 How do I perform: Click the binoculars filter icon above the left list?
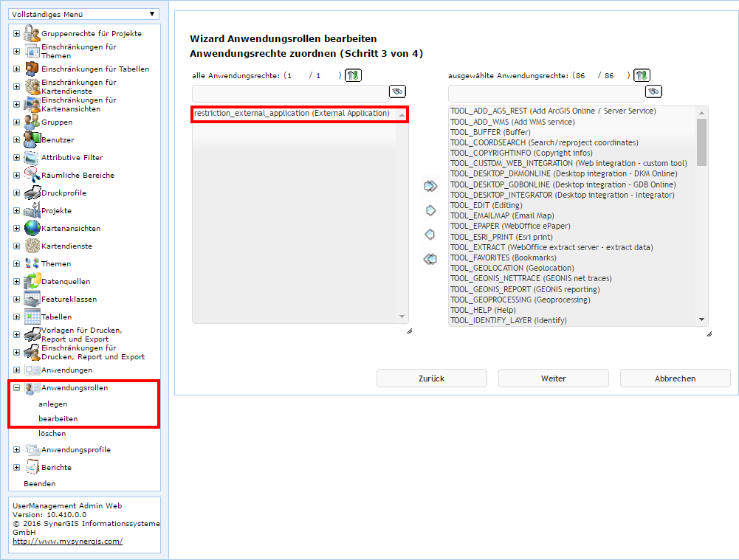point(396,91)
